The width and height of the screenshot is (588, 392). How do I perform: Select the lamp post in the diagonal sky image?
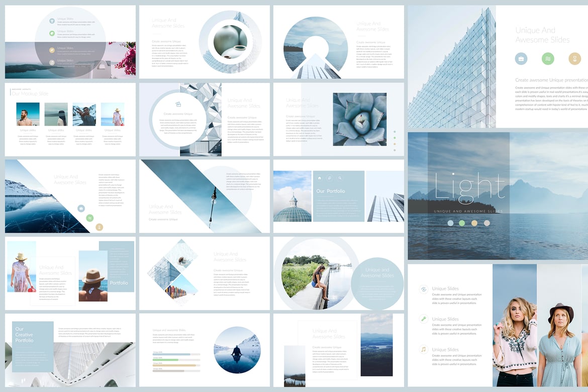tap(213, 209)
